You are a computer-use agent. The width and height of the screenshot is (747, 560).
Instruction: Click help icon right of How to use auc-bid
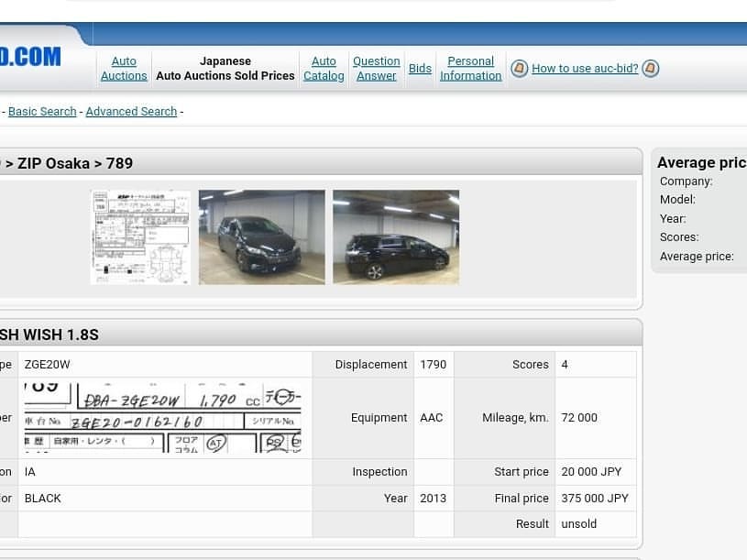(x=650, y=68)
